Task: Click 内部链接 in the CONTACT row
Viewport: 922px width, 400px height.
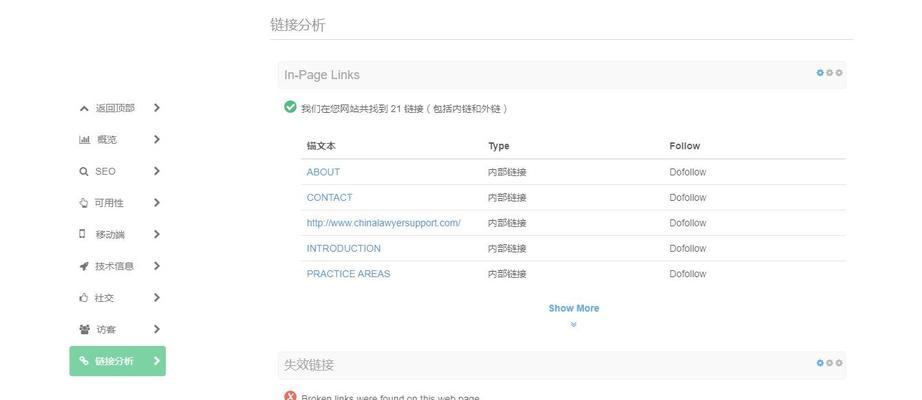Action: [507, 198]
